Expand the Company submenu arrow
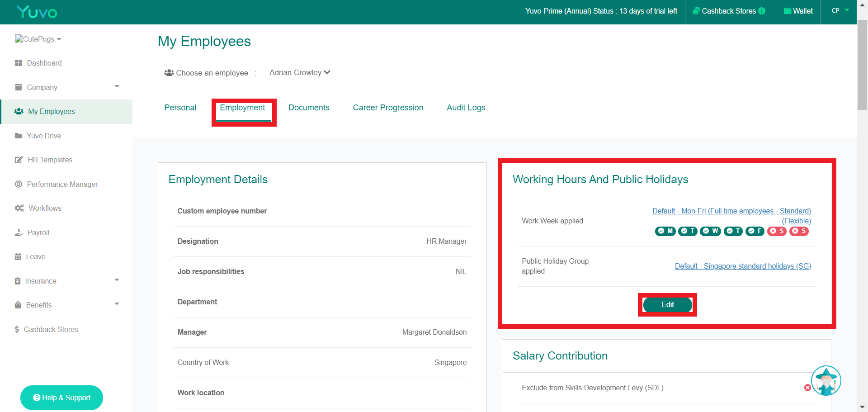 click(x=117, y=86)
